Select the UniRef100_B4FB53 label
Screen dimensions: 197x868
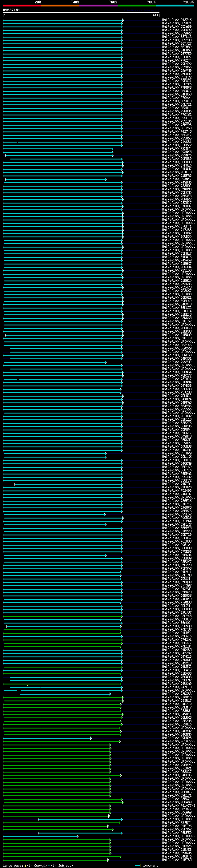click(x=177, y=94)
